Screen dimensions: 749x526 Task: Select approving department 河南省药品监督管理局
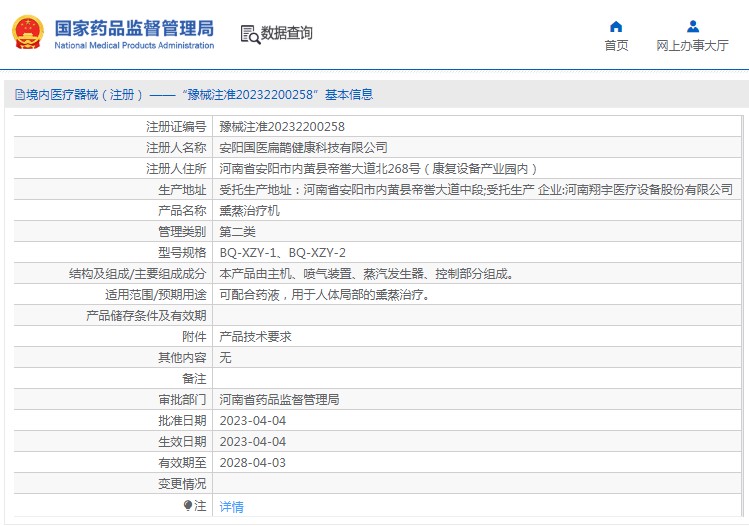click(279, 400)
